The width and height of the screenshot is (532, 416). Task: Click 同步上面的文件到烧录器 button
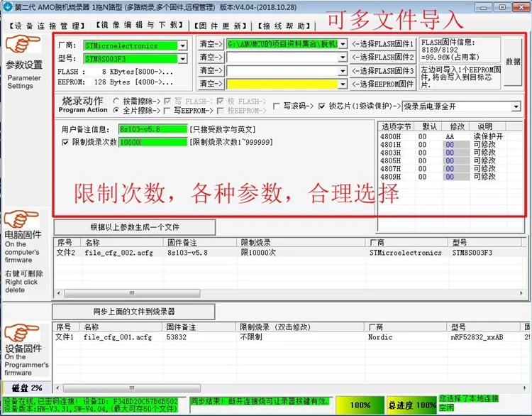coord(133,312)
